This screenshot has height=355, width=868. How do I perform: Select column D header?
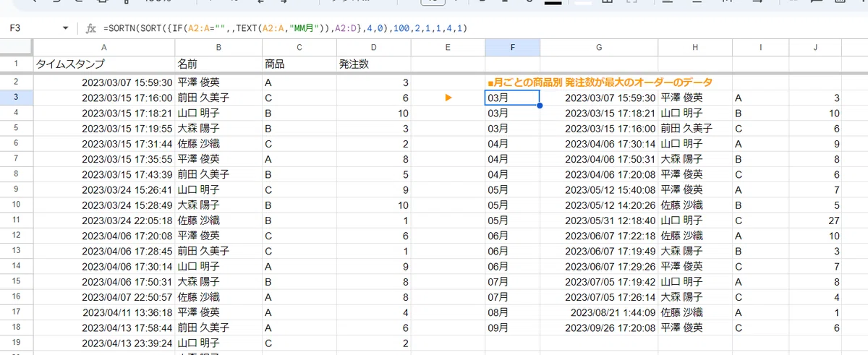(x=374, y=48)
